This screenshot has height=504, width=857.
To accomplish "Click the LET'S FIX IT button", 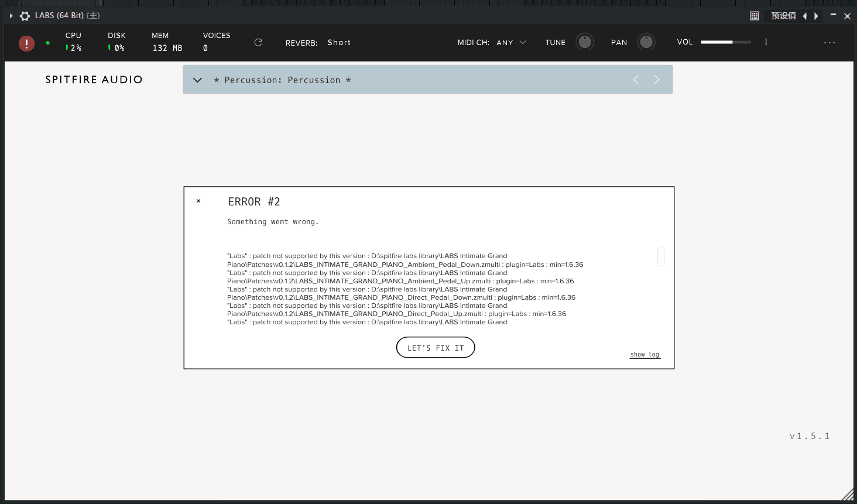I will [436, 348].
